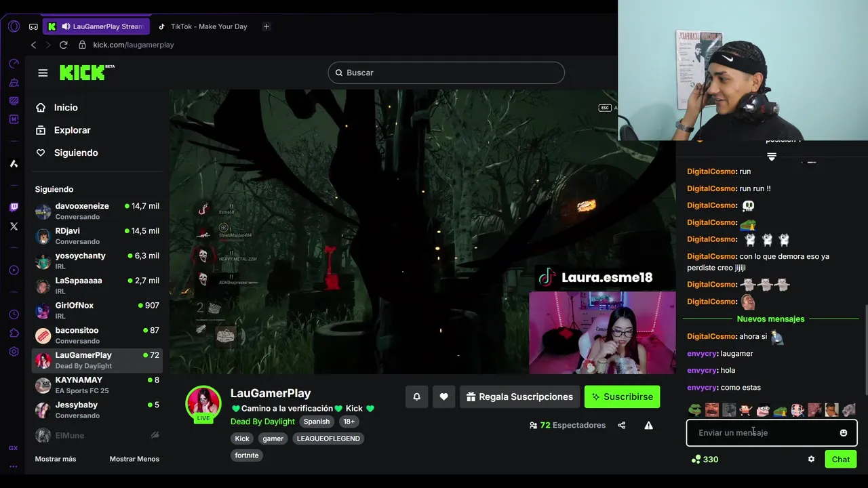This screenshot has width=868, height=488.
Task: Click the chat scrollbar
Action: [865, 349]
